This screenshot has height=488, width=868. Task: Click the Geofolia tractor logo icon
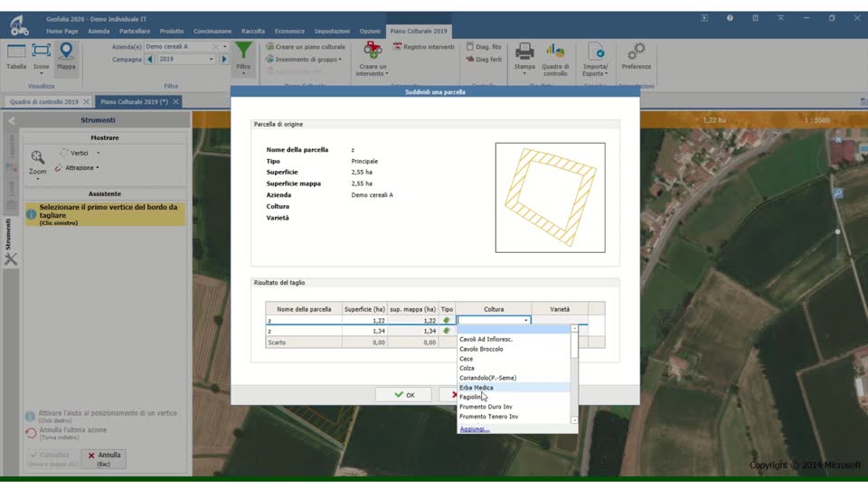(x=19, y=25)
